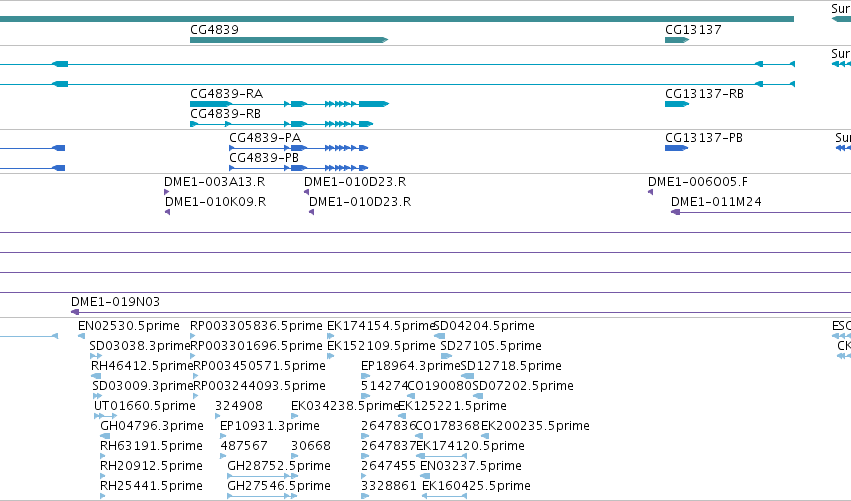Open the EK160425.5prime label

[x=476, y=486]
